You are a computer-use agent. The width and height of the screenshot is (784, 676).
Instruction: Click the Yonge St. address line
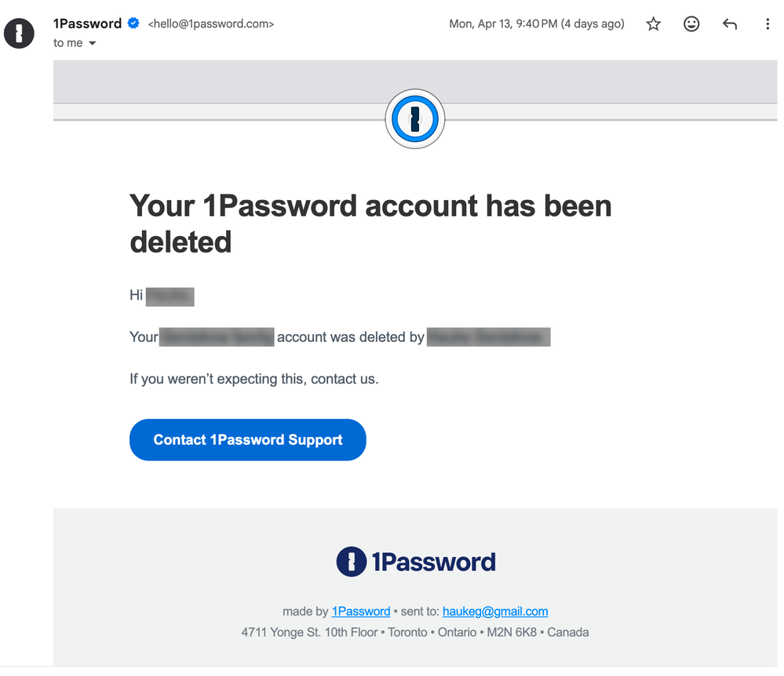point(414,632)
